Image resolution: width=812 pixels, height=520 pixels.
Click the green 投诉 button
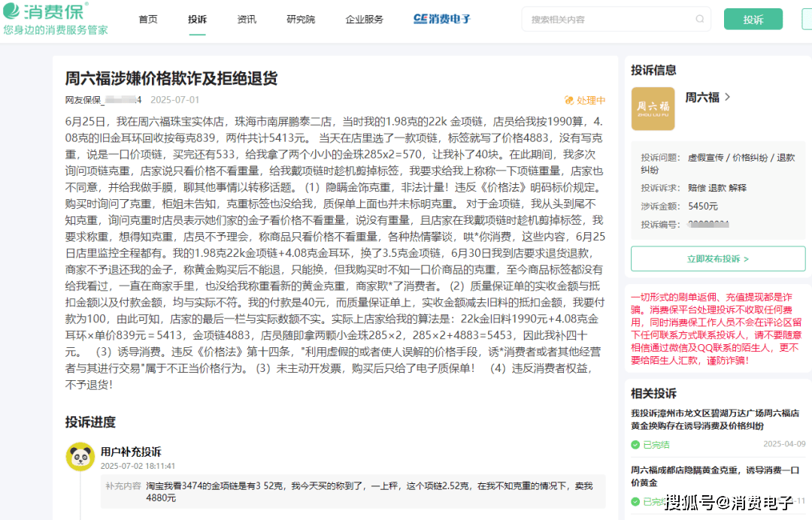point(753,19)
